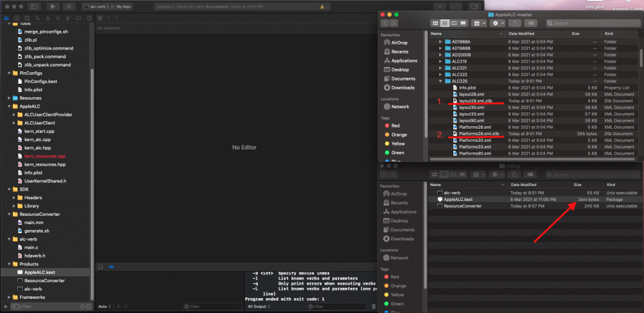Collapse the PinConfigs group in navigator
644x313 pixels.
click(x=9, y=73)
